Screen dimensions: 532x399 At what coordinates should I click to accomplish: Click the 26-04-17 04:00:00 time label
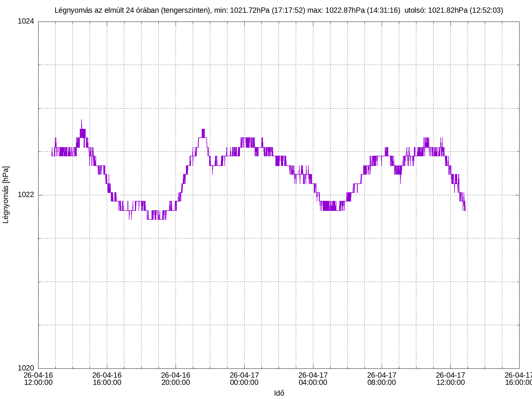point(313,379)
